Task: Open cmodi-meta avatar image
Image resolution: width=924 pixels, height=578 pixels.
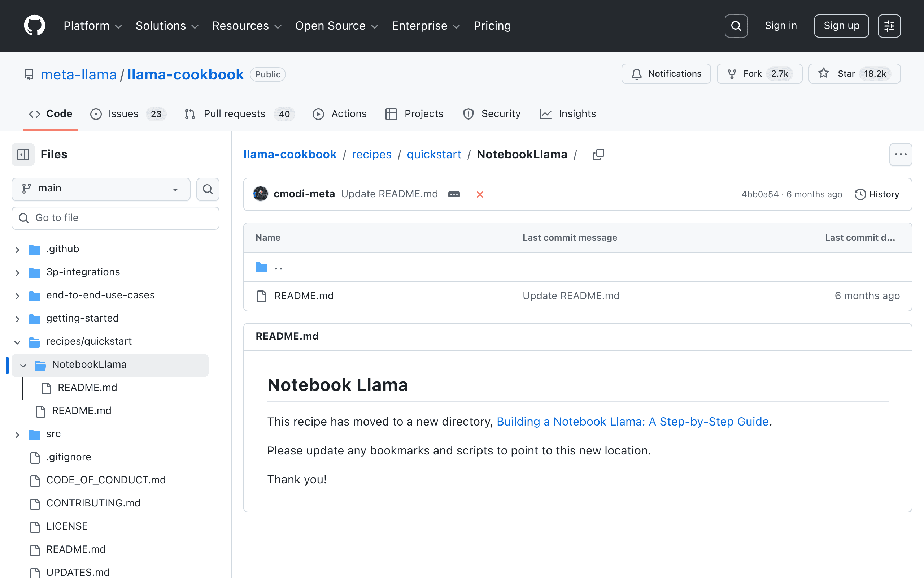Action: (261, 194)
